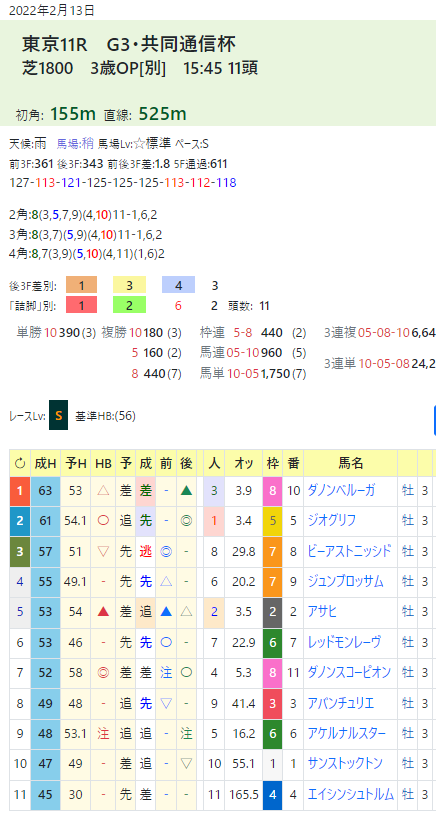The image size is (436, 817).
Task: Click the second place rank badge 2
Action: (20, 521)
